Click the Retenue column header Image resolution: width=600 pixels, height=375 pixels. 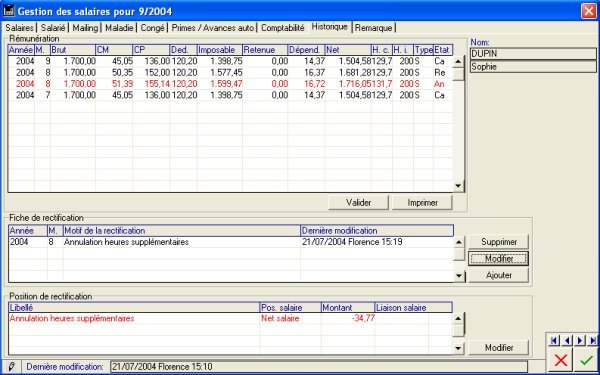point(265,50)
